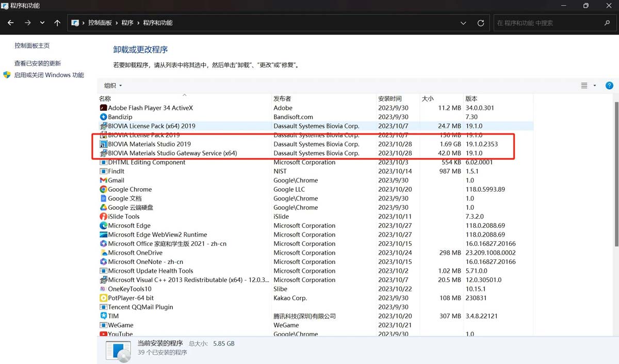Viewport: 619px width, 364px height.
Task: Click the Materials Studio Gateway Service icon
Action: click(x=103, y=153)
